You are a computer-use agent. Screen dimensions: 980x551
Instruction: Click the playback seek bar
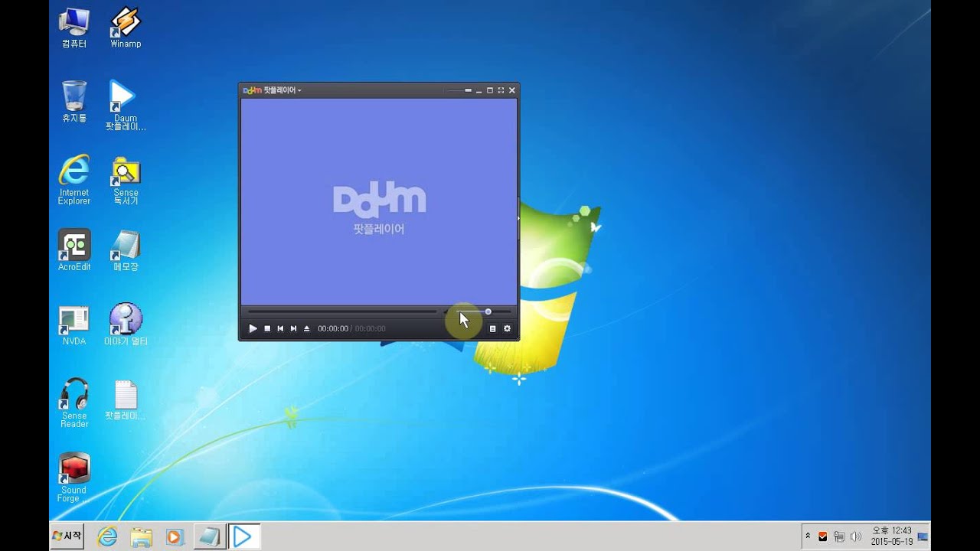coord(342,311)
